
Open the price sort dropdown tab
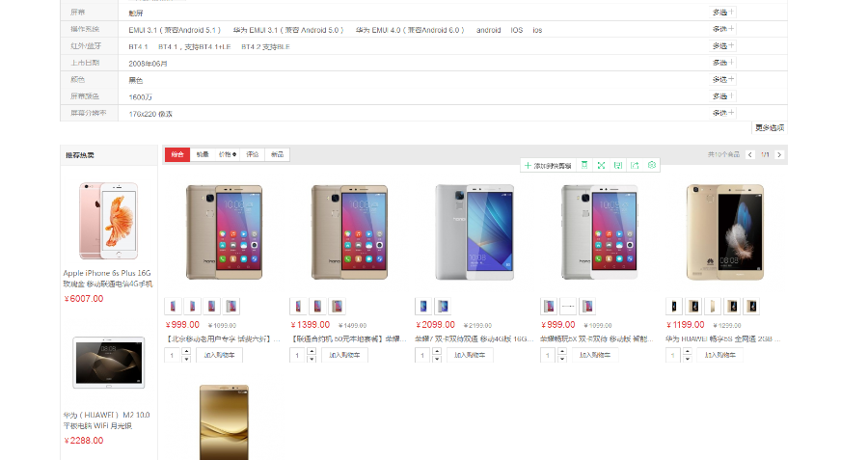click(x=228, y=154)
